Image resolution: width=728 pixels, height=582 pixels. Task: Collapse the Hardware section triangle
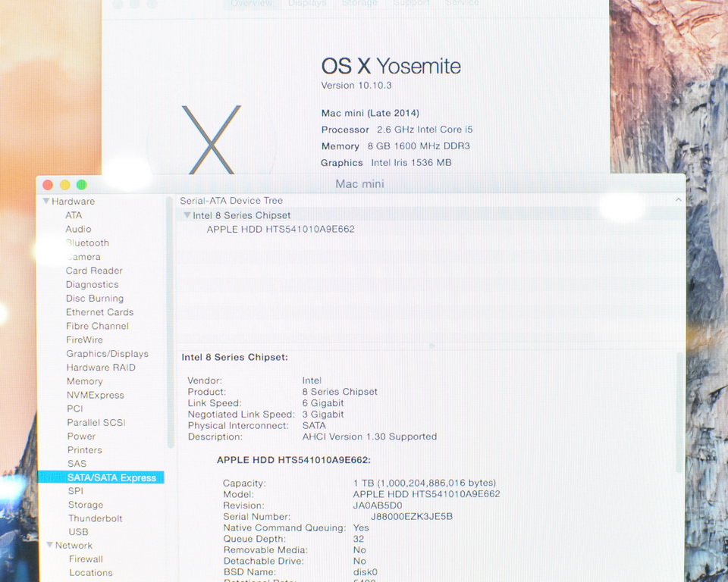click(46, 202)
